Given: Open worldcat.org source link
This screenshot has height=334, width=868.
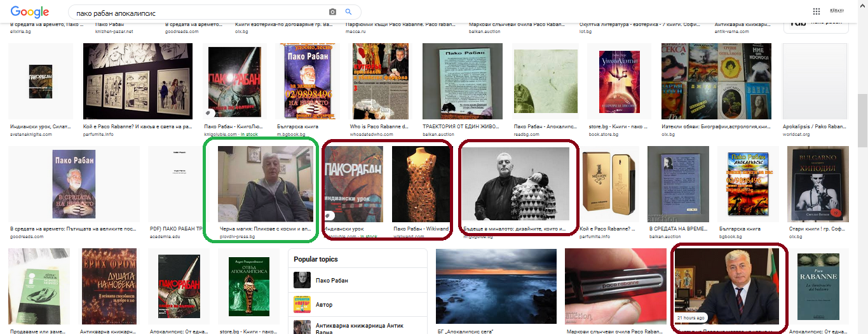Looking at the screenshot, I should tap(796, 135).
